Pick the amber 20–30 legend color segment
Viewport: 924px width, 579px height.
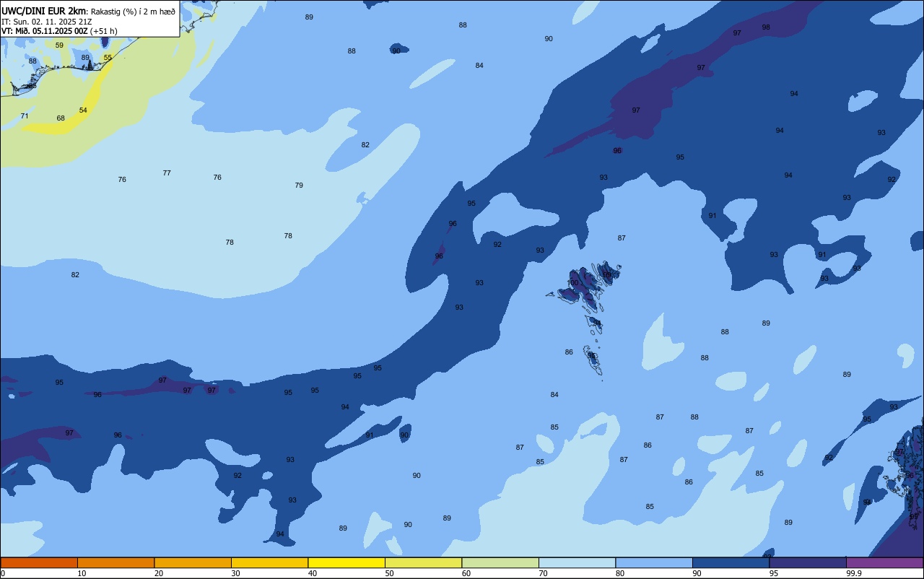193,562
